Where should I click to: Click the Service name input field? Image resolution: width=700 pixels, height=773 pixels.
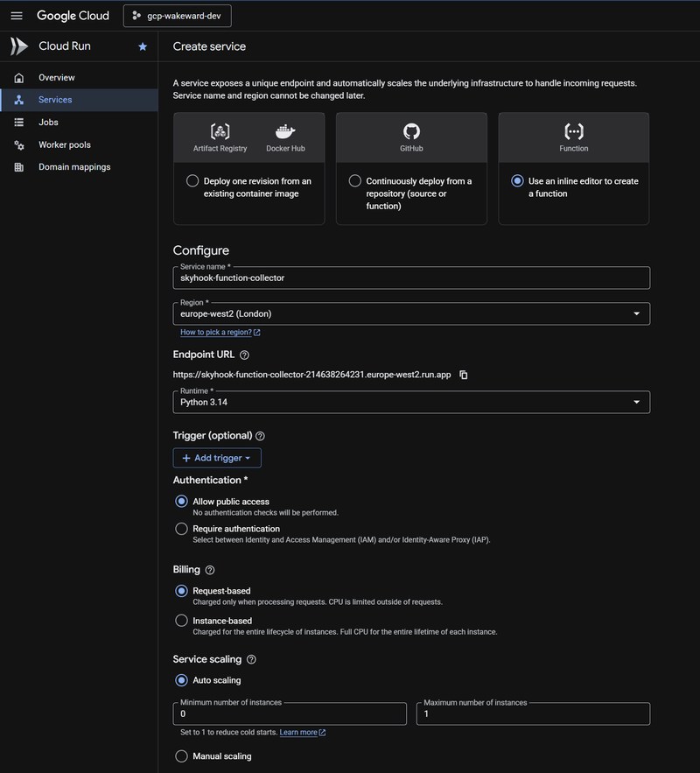(x=411, y=278)
